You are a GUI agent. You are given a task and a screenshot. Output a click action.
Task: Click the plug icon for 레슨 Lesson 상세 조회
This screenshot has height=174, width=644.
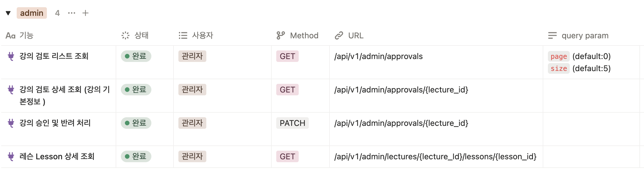click(11, 156)
